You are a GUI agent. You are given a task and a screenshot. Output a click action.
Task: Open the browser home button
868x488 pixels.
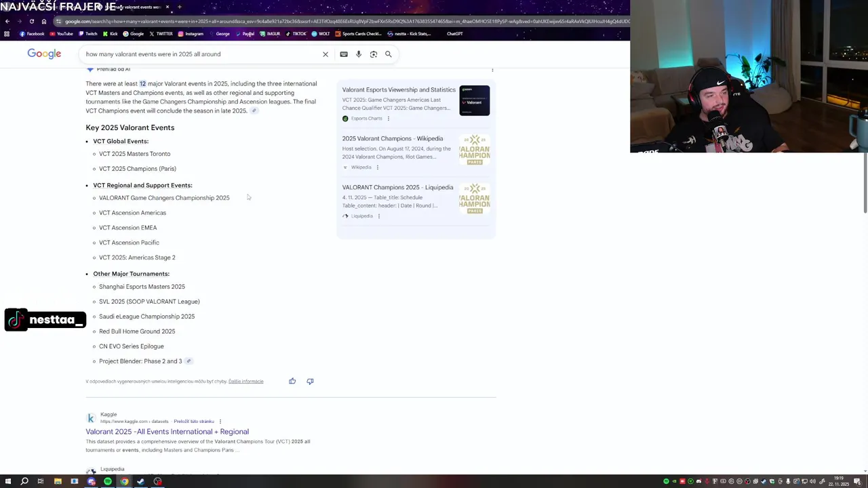coord(43,21)
